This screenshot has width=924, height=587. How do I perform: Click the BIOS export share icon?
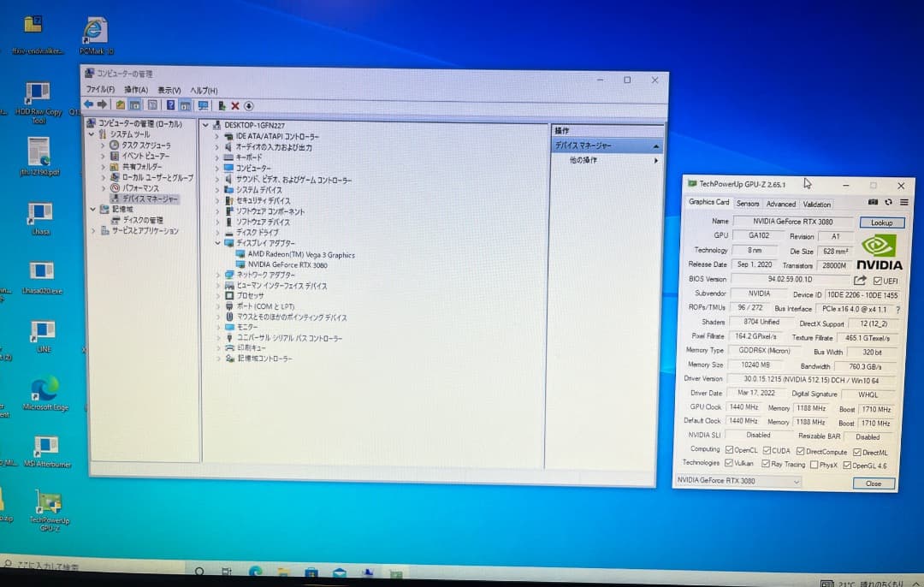[x=860, y=280]
